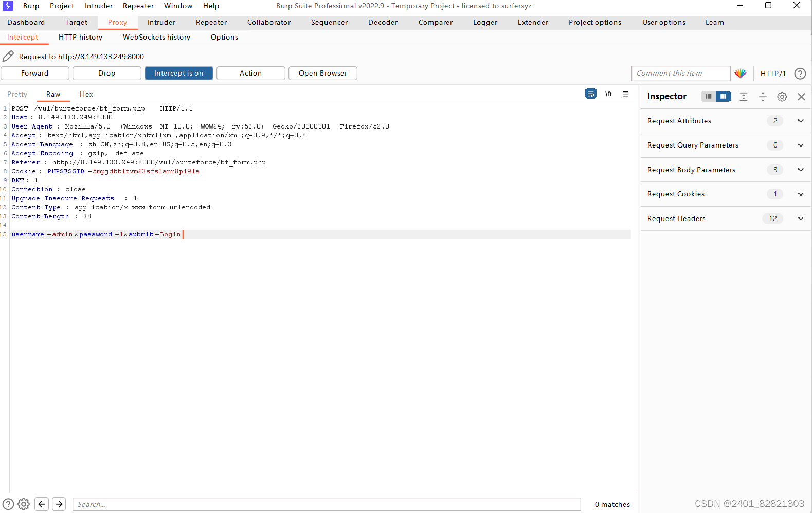
Task: Click the bottom Search field
Action: pos(327,504)
